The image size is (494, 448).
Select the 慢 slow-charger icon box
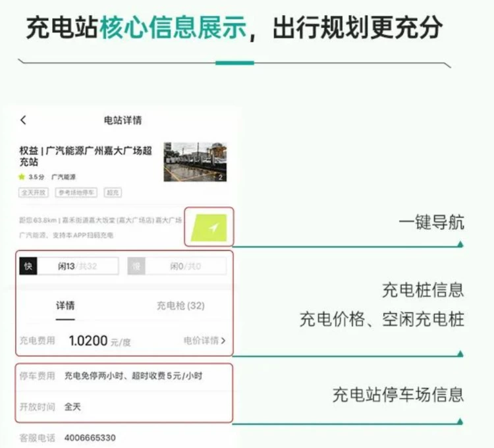tap(136, 266)
